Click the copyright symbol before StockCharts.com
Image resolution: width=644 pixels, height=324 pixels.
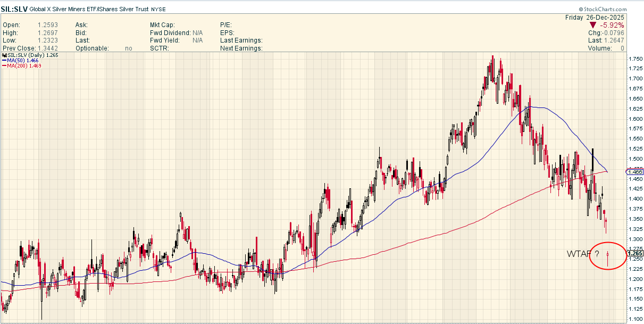581,10
